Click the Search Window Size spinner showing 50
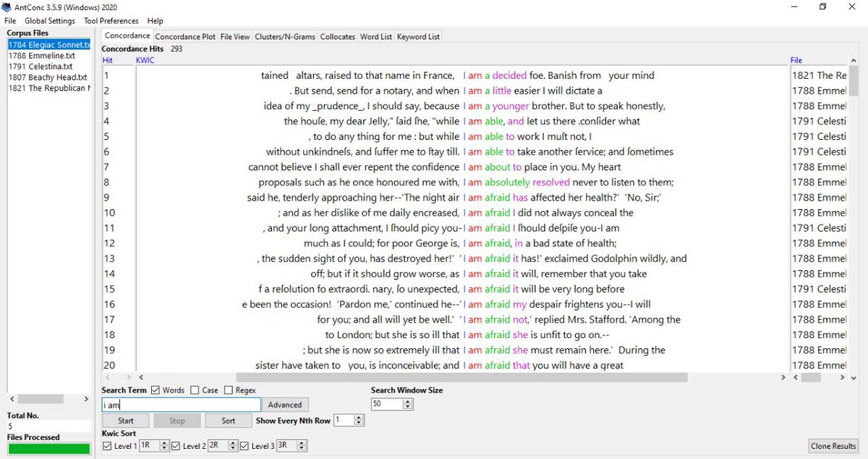 coord(392,404)
